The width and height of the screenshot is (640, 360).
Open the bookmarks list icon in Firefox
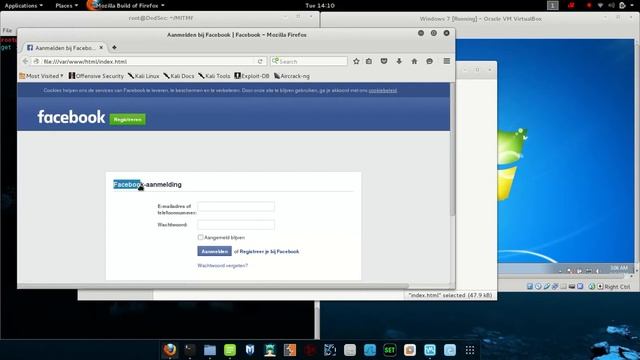coord(369,61)
